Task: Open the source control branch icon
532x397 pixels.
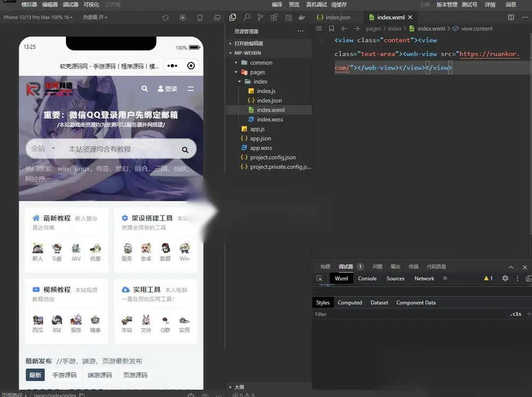Action: (260, 18)
